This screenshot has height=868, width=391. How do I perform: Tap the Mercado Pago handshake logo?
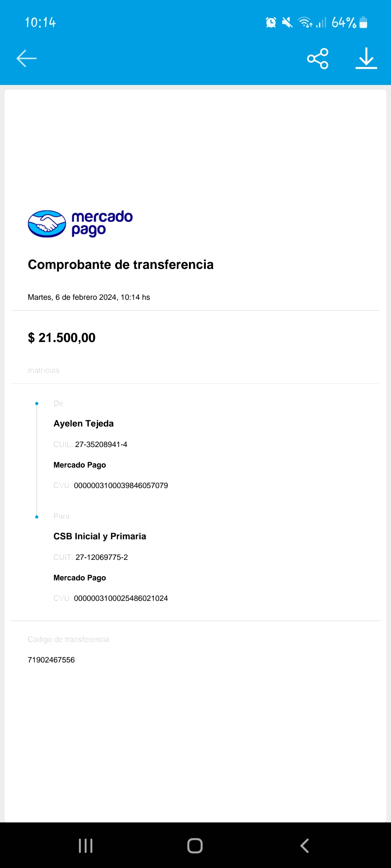pyautogui.click(x=47, y=224)
